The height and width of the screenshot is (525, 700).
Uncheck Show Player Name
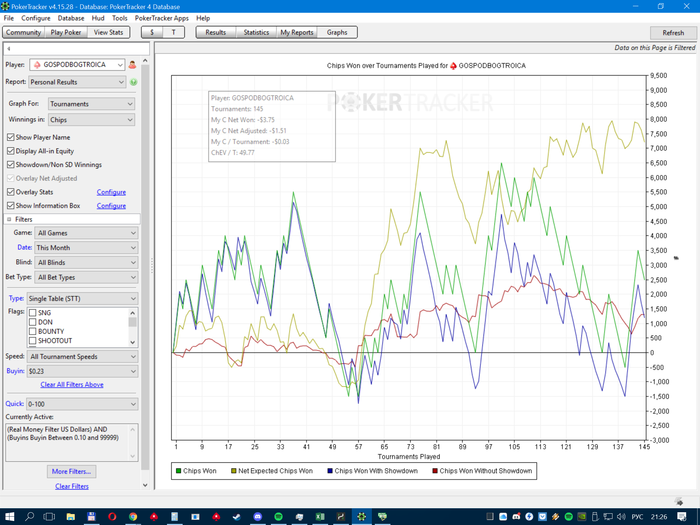11,137
